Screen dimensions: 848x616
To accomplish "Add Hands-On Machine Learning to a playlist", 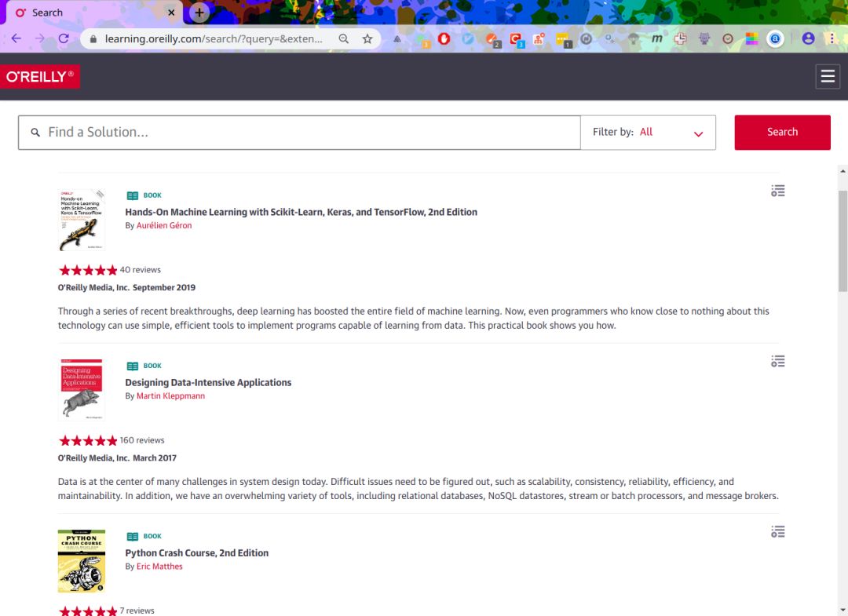I will click(x=777, y=191).
